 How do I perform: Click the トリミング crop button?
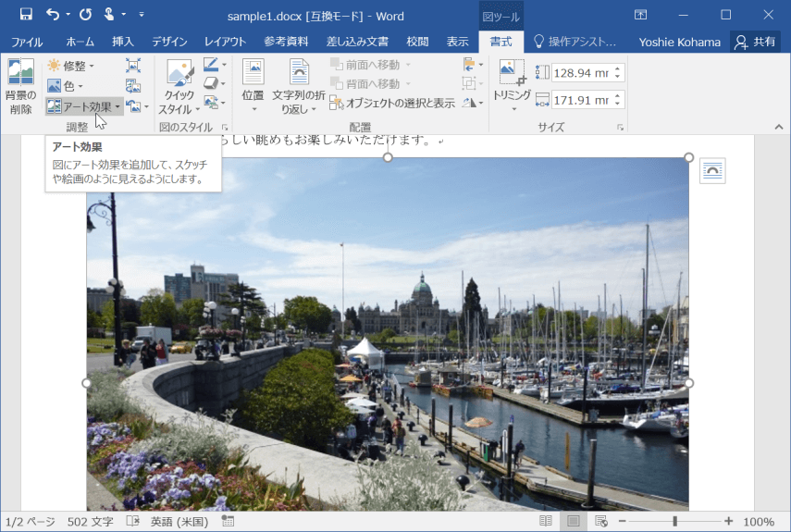512,86
